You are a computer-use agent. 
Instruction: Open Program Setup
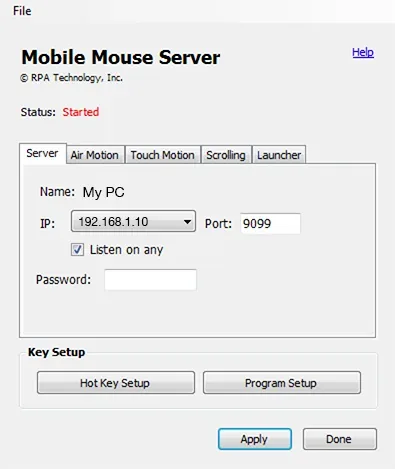point(282,383)
